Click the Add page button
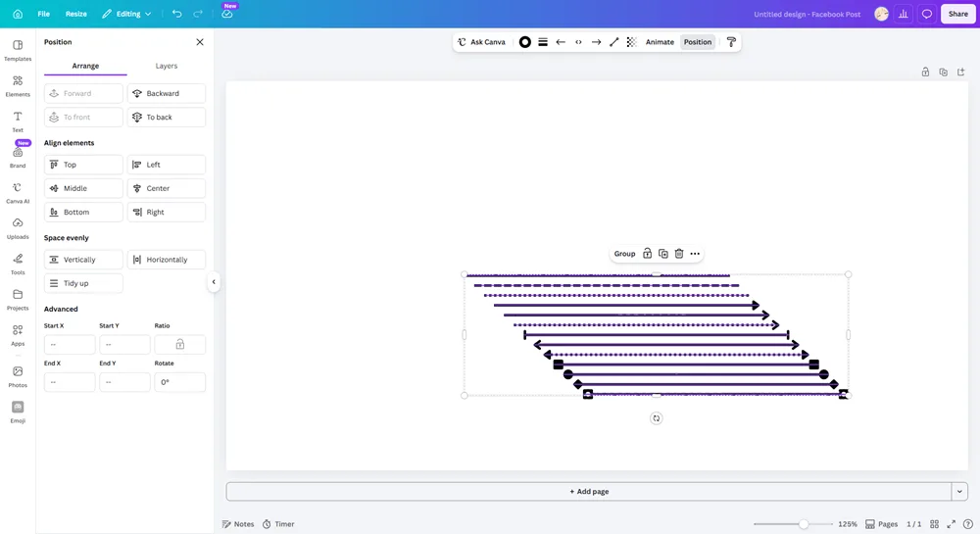Screen dimensions: 980x534 (x=589, y=492)
